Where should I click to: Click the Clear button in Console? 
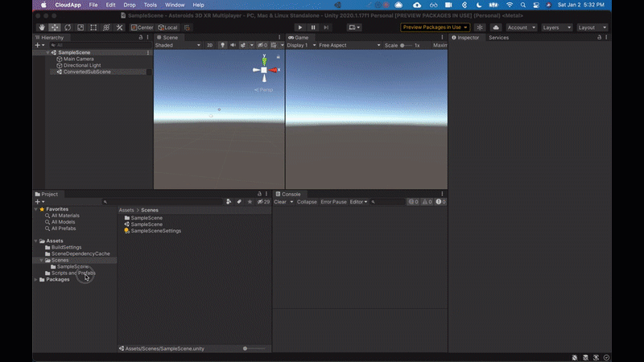tap(280, 202)
